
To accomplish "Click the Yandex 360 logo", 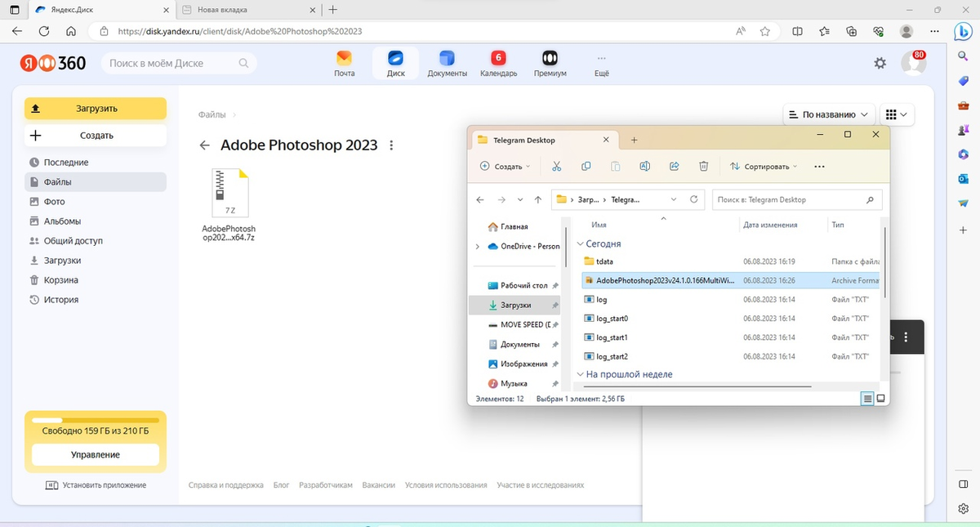I will pos(53,63).
